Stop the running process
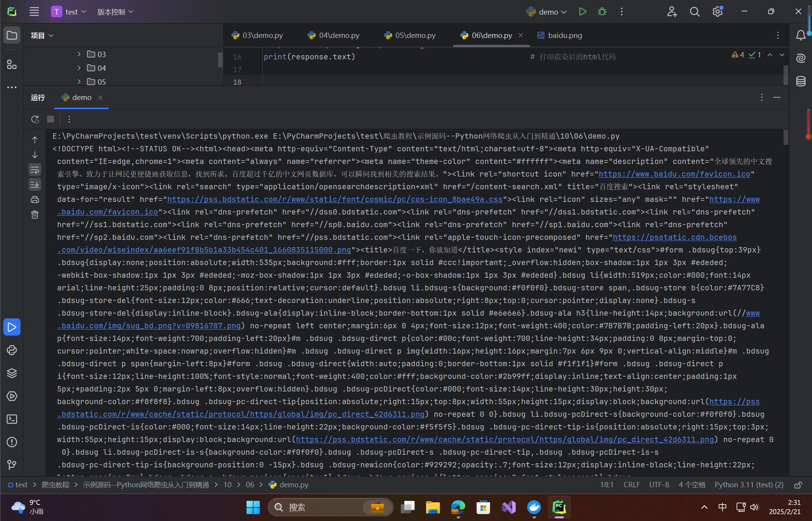This screenshot has width=812, height=521. coord(51,119)
